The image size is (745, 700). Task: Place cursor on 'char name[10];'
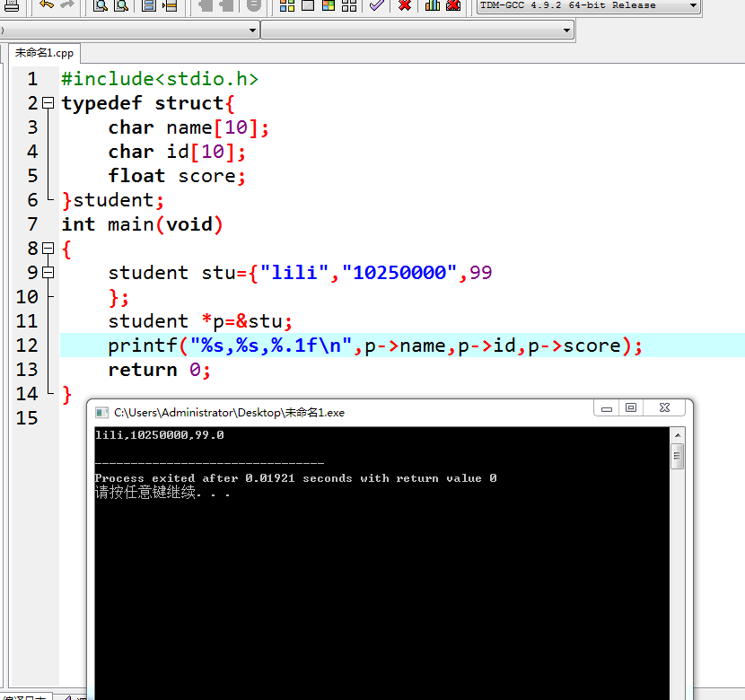click(x=188, y=127)
